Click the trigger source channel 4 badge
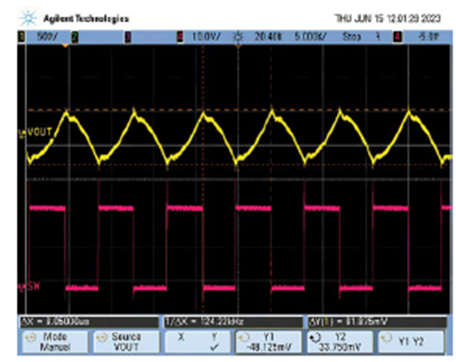 [x=397, y=37]
